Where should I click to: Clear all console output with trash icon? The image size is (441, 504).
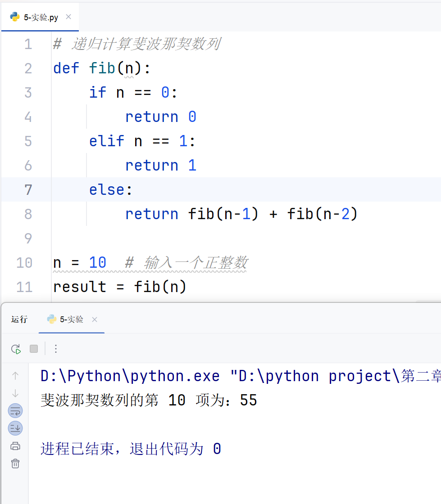[15, 463]
